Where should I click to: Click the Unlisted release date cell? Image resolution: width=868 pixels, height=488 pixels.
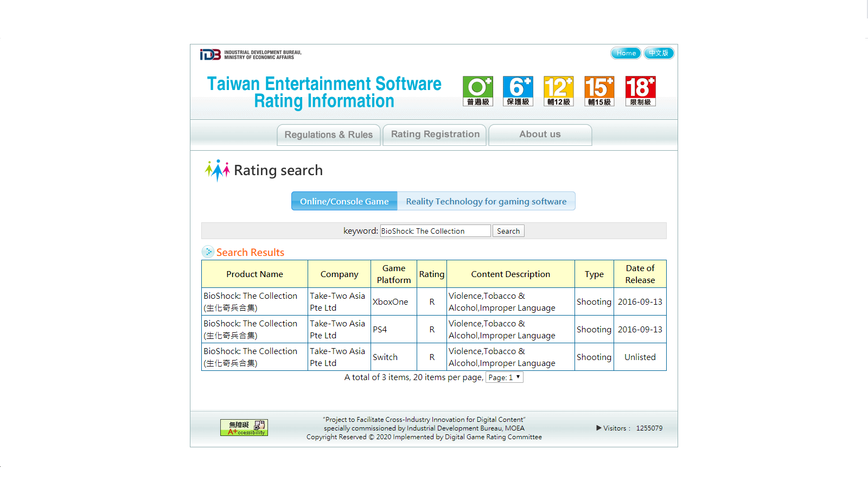click(x=640, y=357)
